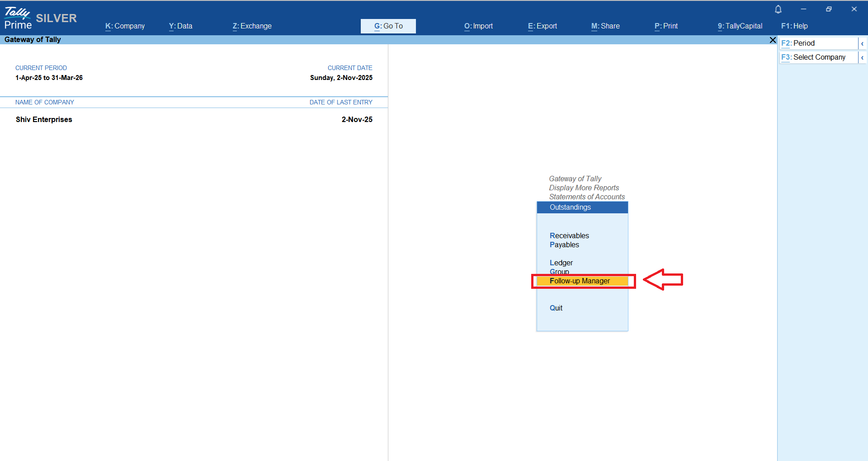Open the P: Print menu
The height and width of the screenshot is (461, 868).
pyautogui.click(x=666, y=26)
